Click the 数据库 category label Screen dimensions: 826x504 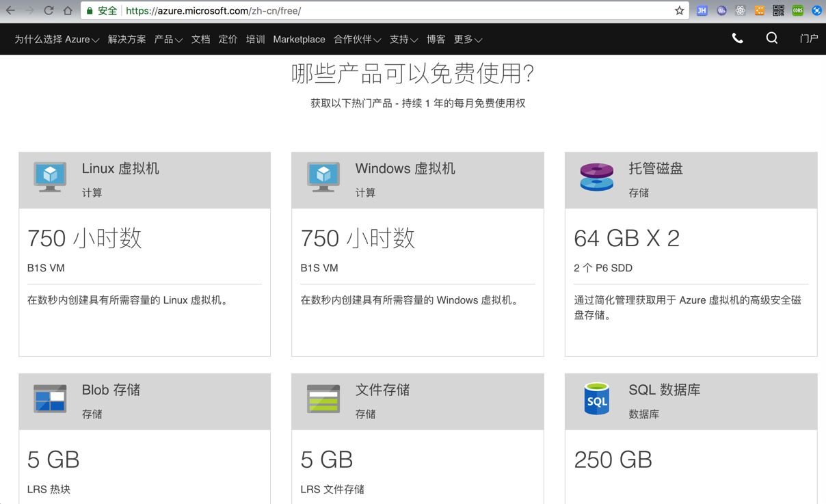tap(644, 414)
